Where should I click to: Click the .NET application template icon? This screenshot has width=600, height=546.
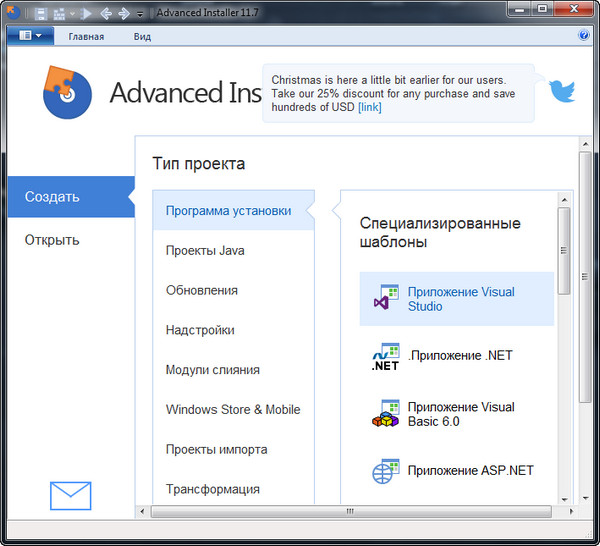[x=386, y=357]
